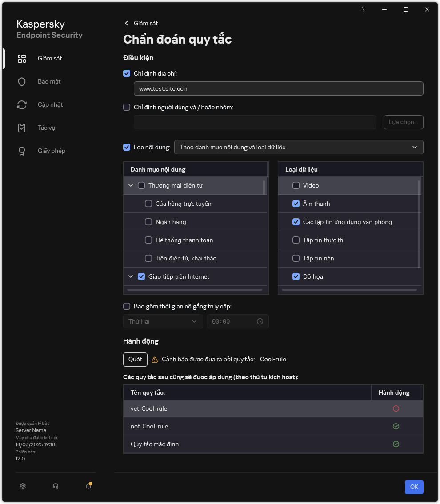Image resolution: width=440 pixels, height=504 pixels.
Task: Enable the Video data type checkbox
Action: pos(296,185)
